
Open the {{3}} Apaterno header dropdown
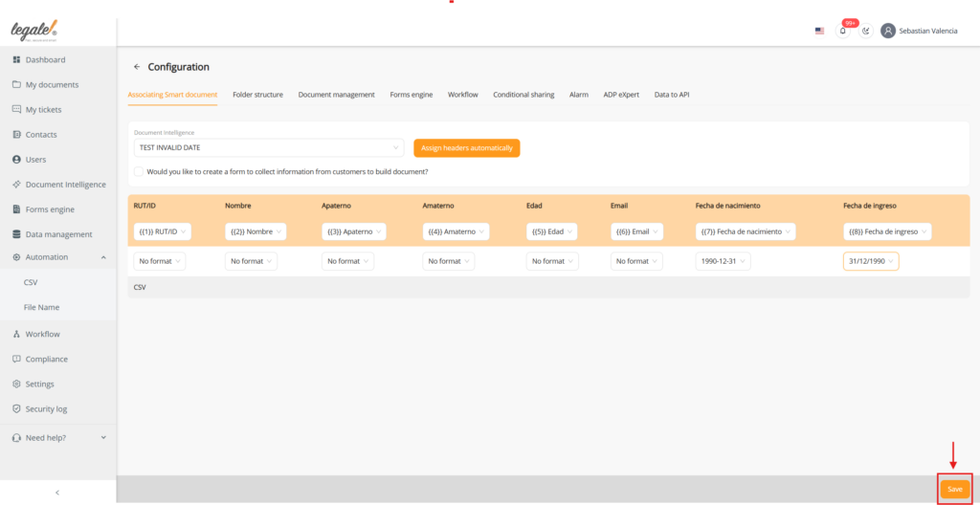pos(354,231)
